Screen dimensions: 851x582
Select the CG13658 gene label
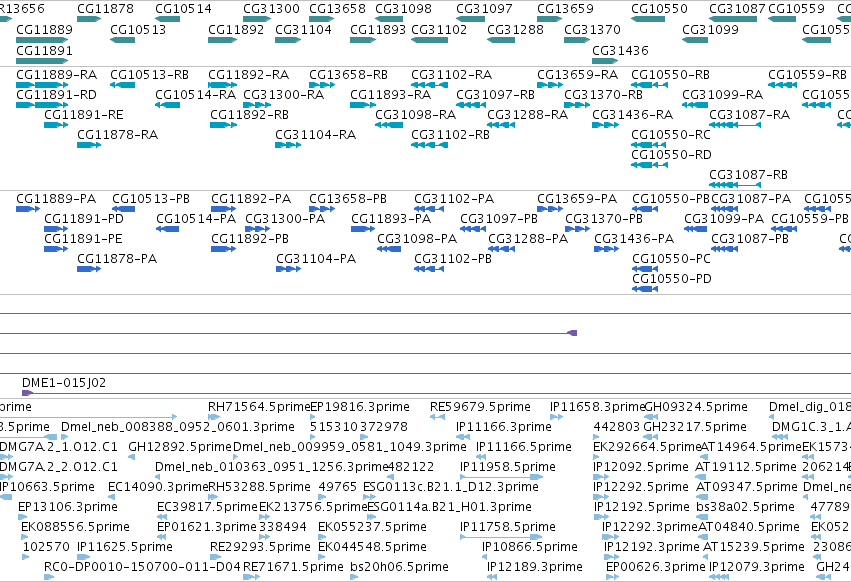(x=337, y=9)
